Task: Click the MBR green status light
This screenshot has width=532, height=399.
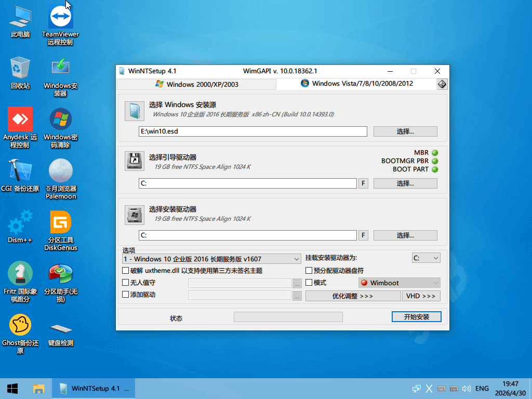Action: click(435, 153)
